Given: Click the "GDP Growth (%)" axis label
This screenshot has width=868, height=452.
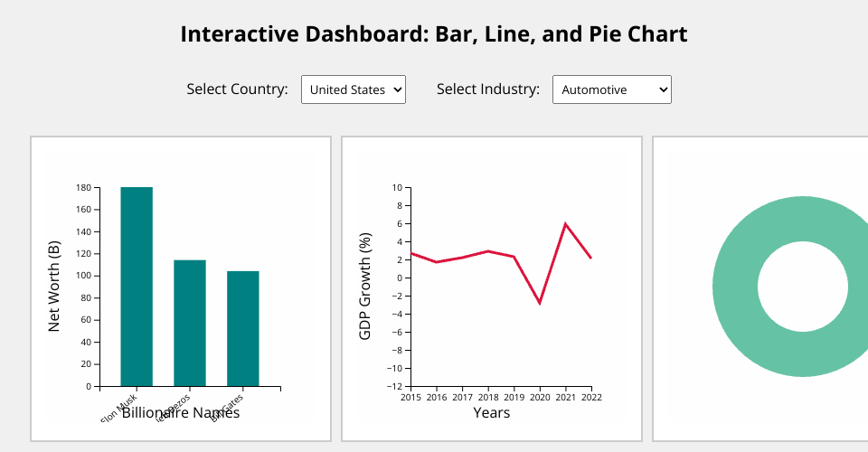Looking at the screenshot, I should point(365,287).
